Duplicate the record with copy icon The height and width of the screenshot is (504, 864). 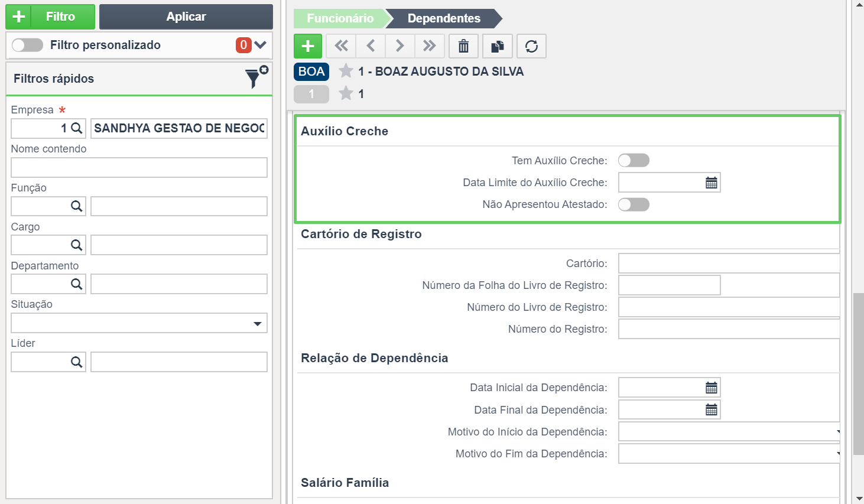click(498, 46)
